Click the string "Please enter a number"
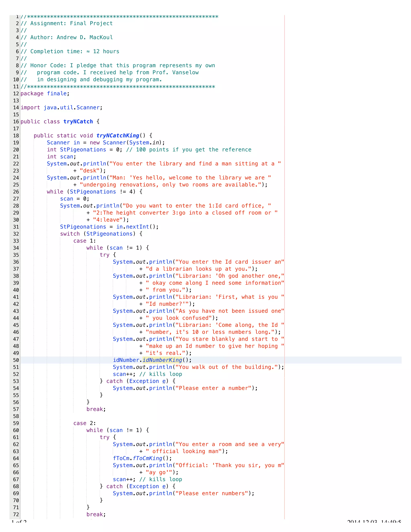Screen dimensions: 411x532 [214, 388]
